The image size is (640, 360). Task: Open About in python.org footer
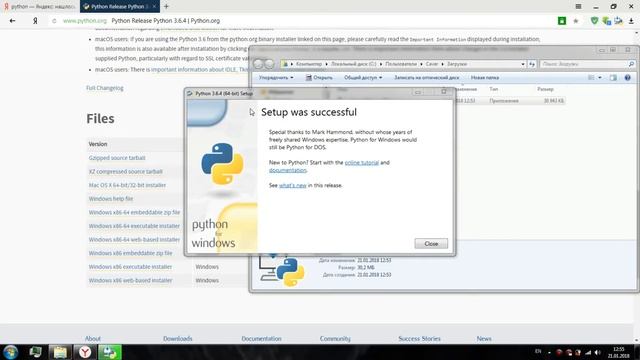[x=93, y=339]
